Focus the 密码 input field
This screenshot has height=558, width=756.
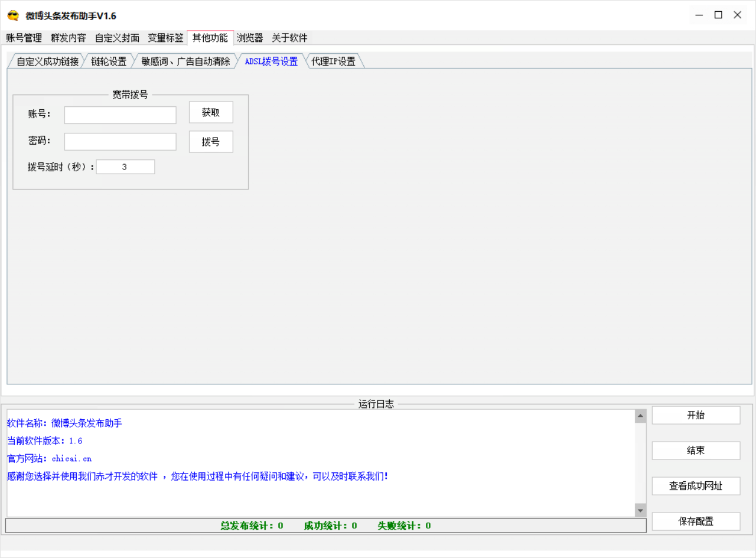coord(120,142)
